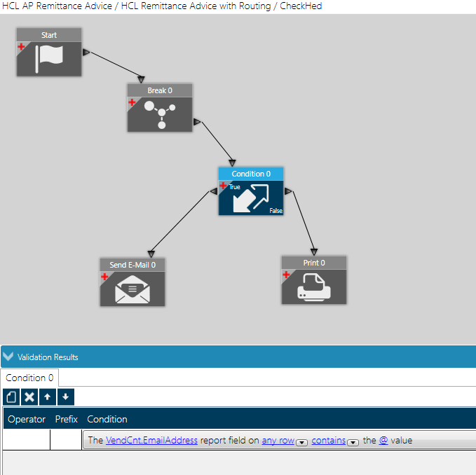This screenshot has height=475, width=476.
Task: Click the Condition 0 node title label
Action: click(x=251, y=174)
